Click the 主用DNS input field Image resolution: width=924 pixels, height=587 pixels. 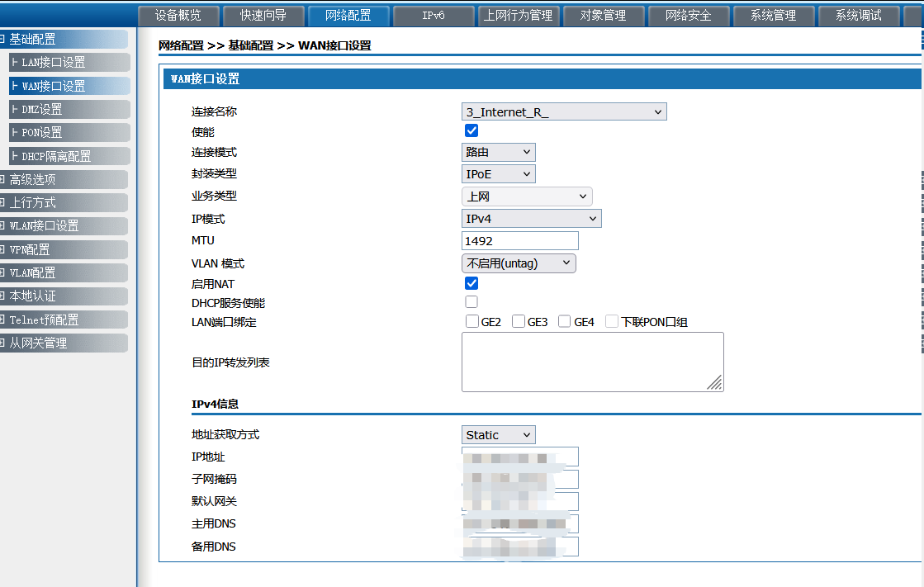point(519,524)
